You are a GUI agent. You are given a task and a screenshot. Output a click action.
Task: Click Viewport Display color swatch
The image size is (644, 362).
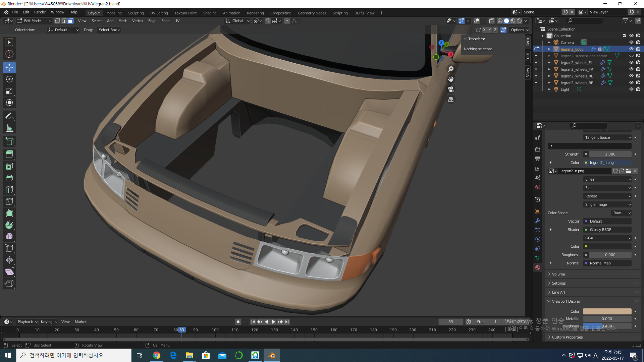pyautogui.click(x=607, y=311)
